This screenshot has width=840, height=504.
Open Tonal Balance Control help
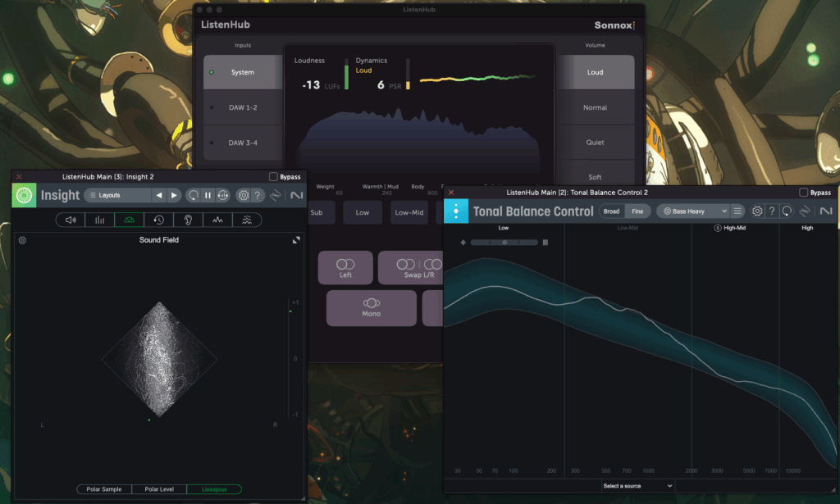772,211
